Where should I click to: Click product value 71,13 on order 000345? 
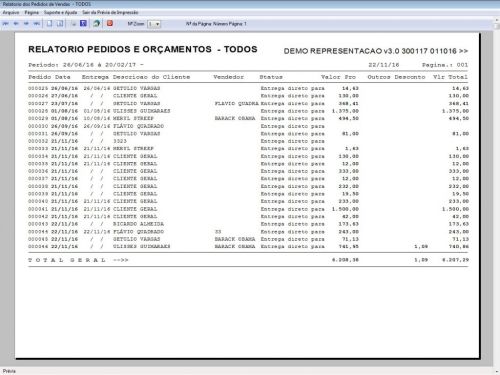click(350, 239)
